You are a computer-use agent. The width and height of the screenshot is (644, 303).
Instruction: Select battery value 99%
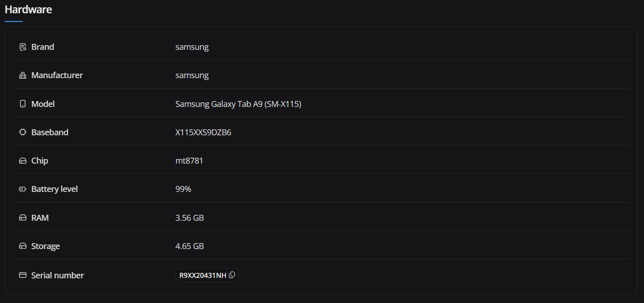183,189
